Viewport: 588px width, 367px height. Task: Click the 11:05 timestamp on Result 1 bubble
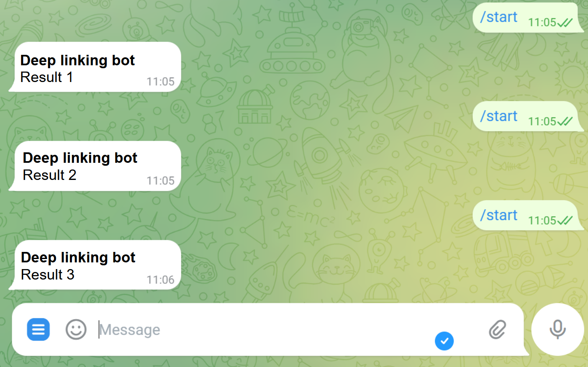(x=160, y=82)
